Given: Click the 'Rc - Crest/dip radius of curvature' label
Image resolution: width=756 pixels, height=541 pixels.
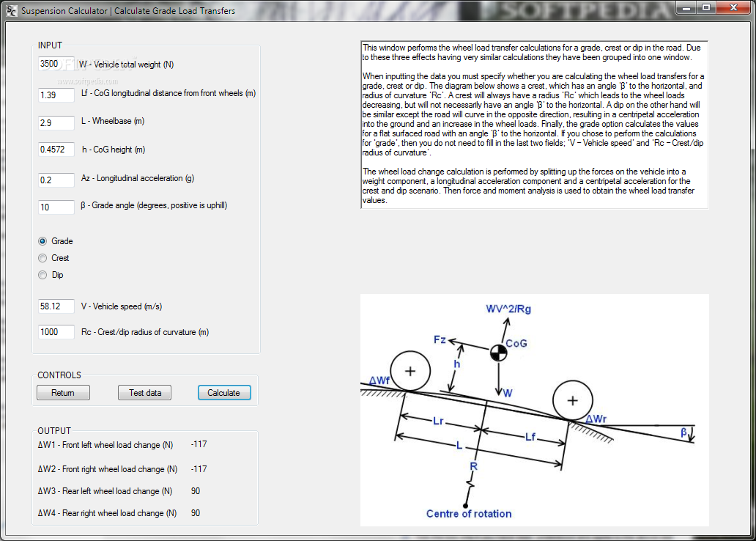Looking at the screenshot, I should click(144, 332).
